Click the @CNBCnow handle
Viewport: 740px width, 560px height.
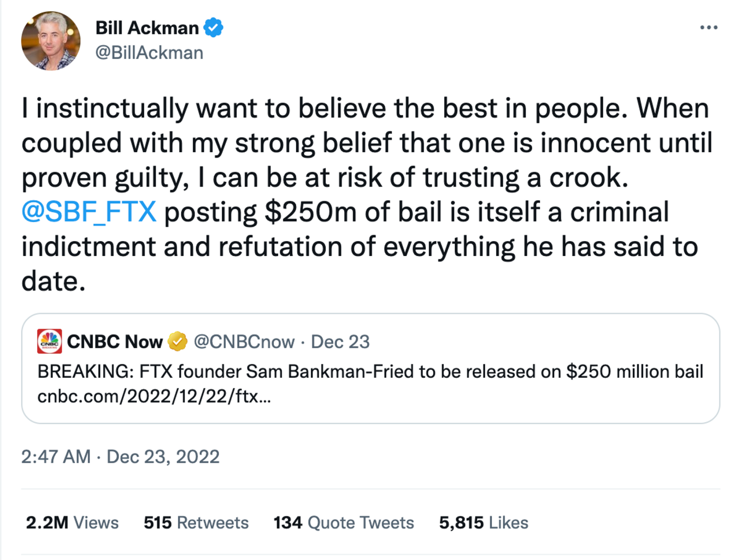tap(244, 341)
